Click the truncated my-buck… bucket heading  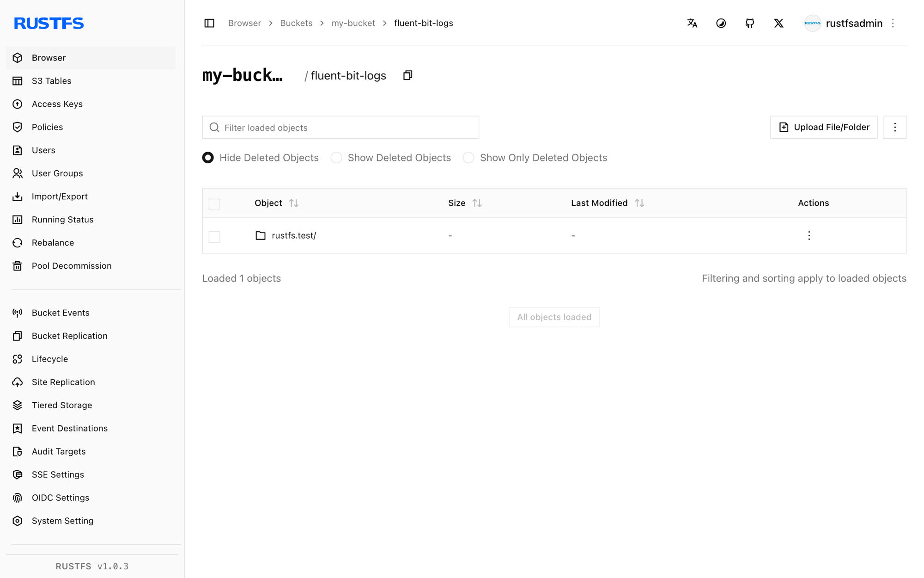243,75
